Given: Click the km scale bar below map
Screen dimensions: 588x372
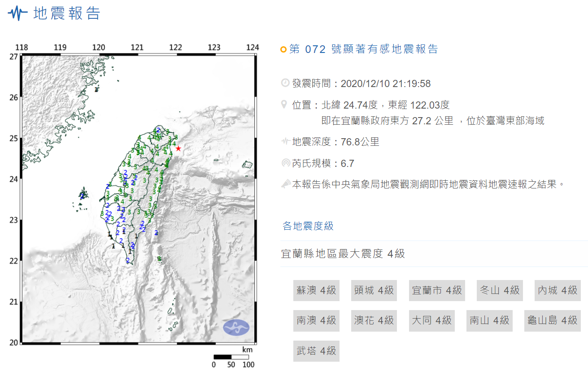Looking at the screenshot, I should pos(231,357).
